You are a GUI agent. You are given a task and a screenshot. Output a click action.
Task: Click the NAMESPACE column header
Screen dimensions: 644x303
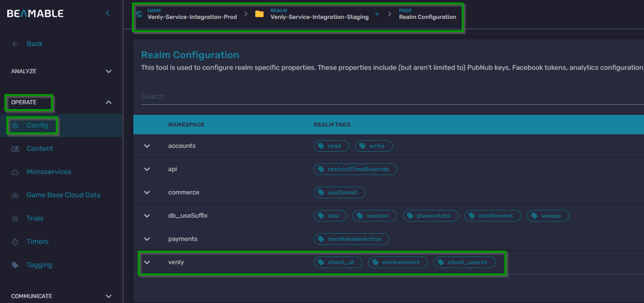tap(186, 125)
